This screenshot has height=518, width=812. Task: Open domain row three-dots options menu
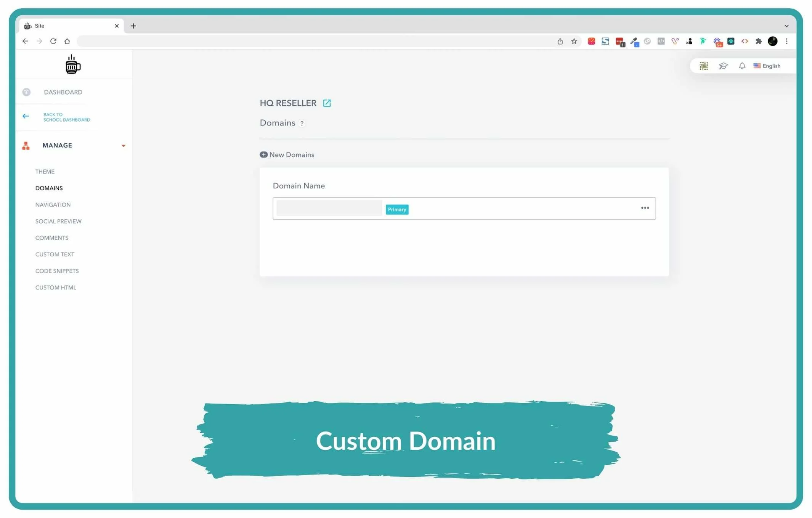[645, 208]
